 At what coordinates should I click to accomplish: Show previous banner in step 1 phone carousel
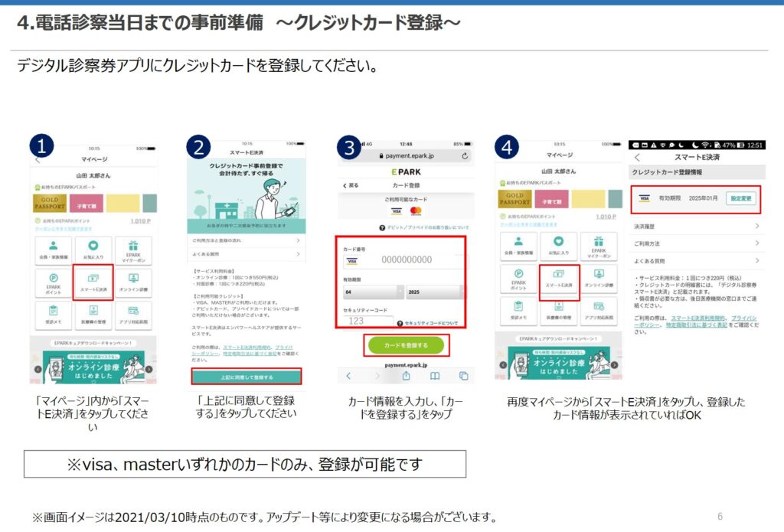point(38,369)
